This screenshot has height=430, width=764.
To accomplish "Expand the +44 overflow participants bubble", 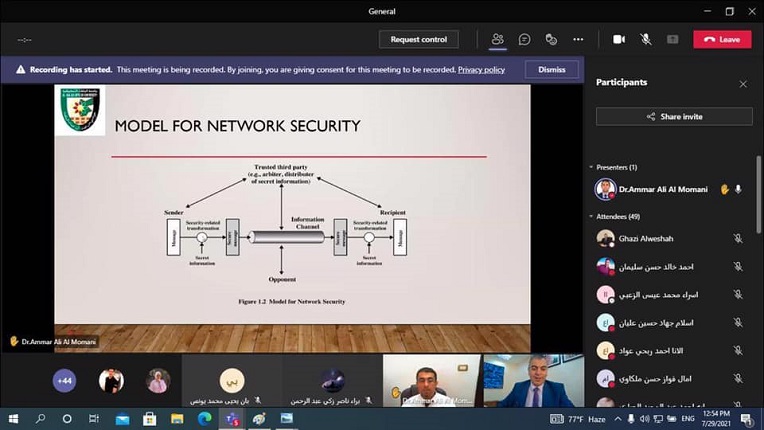I will [x=64, y=381].
